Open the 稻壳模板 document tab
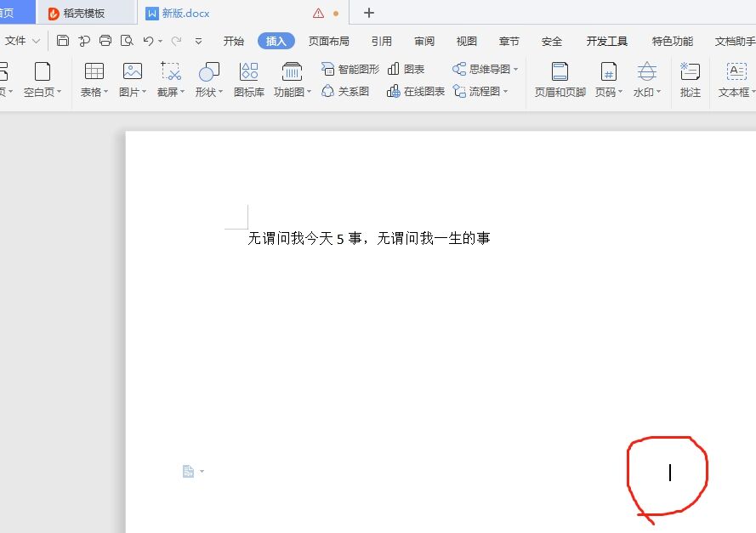Viewport: 756px width, 533px height. [85, 13]
